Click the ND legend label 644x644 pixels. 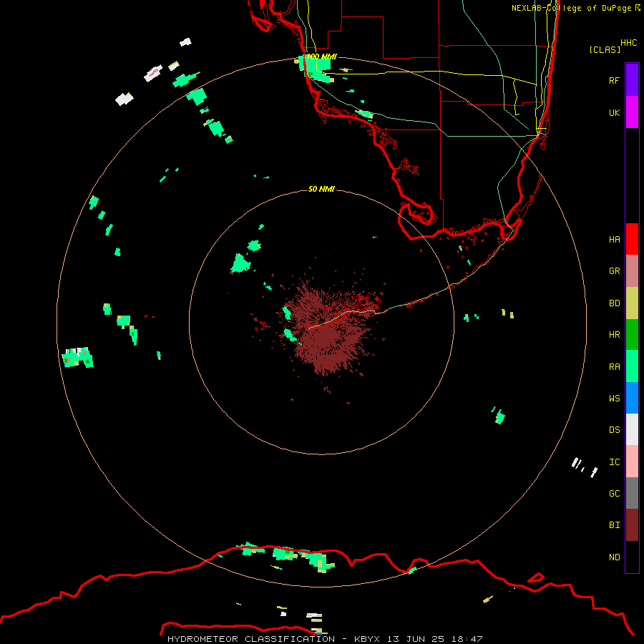(614, 557)
